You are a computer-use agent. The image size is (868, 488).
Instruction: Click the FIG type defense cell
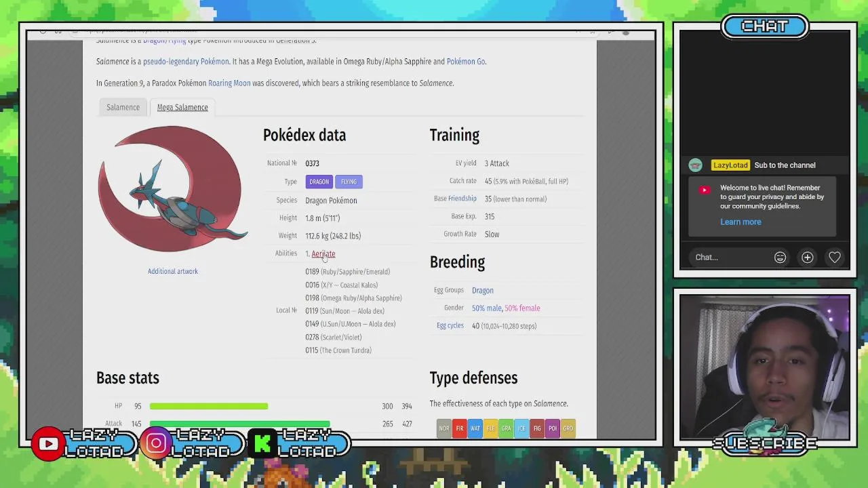click(x=537, y=428)
